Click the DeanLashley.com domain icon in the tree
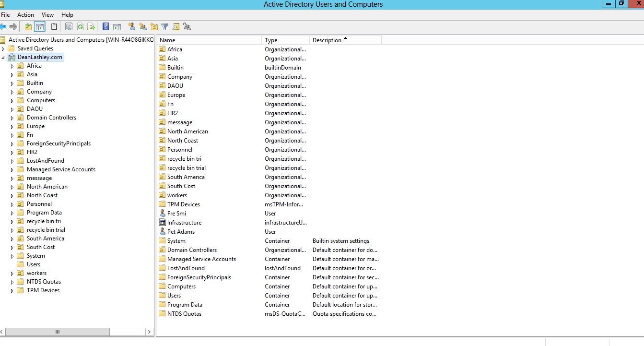The width and height of the screenshot is (644, 346). [x=12, y=57]
